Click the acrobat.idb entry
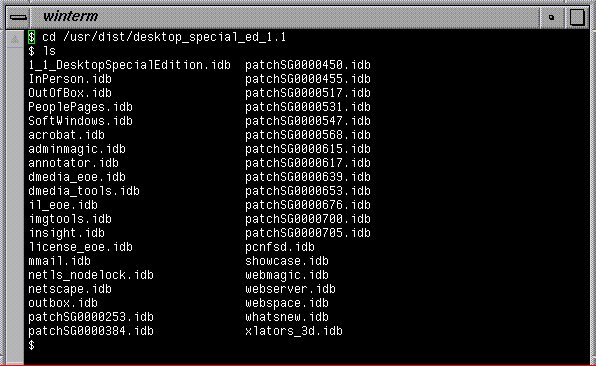 (x=67, y=135)
